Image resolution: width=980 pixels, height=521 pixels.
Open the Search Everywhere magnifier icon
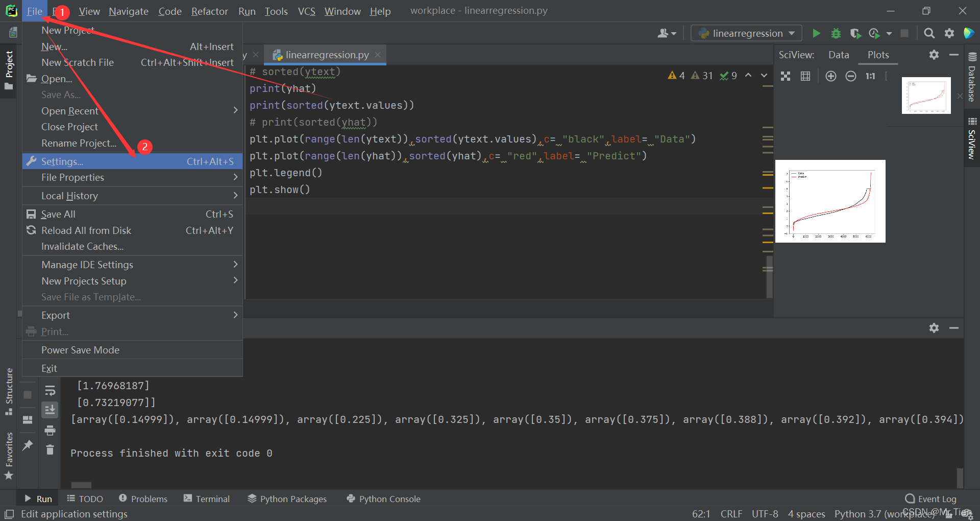(929, 33)
